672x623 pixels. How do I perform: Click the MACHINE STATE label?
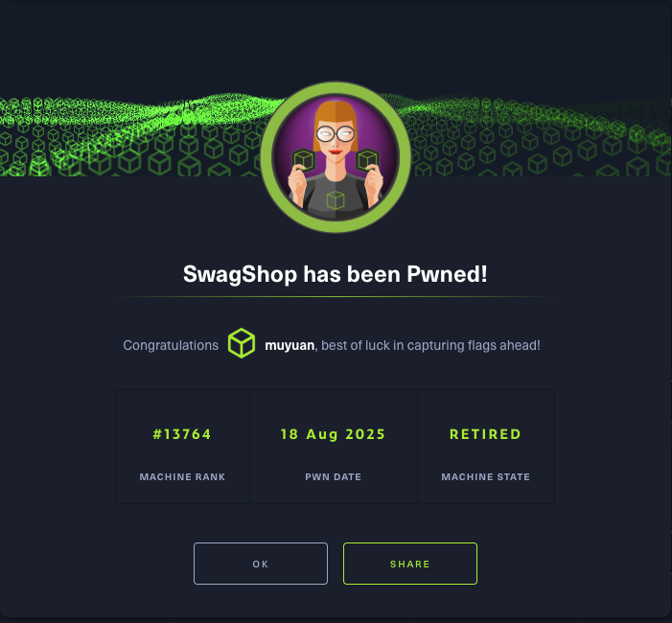(x=486, y=477)
